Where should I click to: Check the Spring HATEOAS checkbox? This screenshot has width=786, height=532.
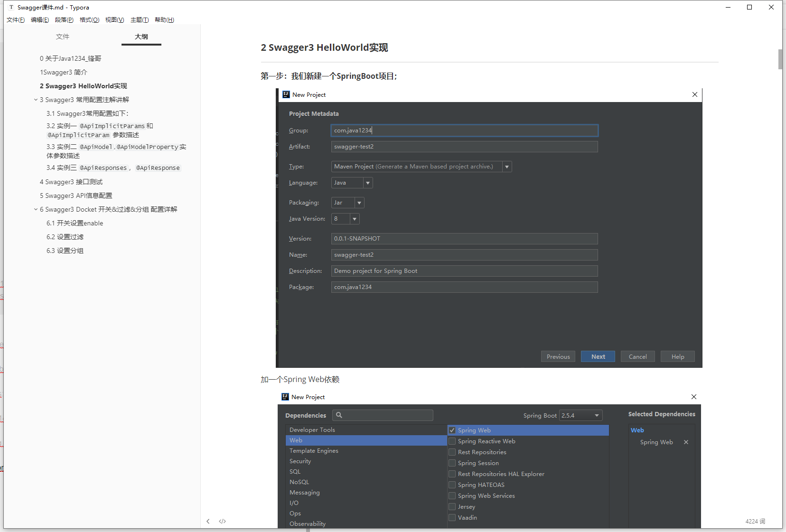[x=452, y=485]
